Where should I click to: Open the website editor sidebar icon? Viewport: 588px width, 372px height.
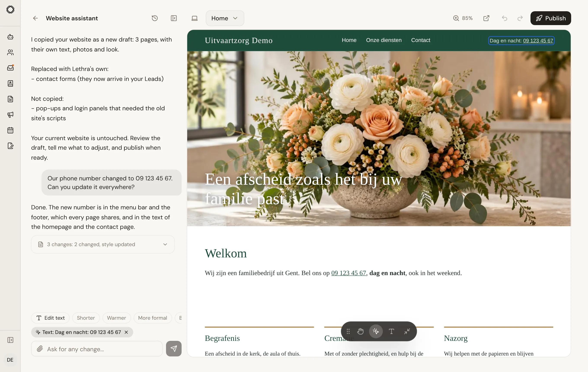[x=10, y=146]
